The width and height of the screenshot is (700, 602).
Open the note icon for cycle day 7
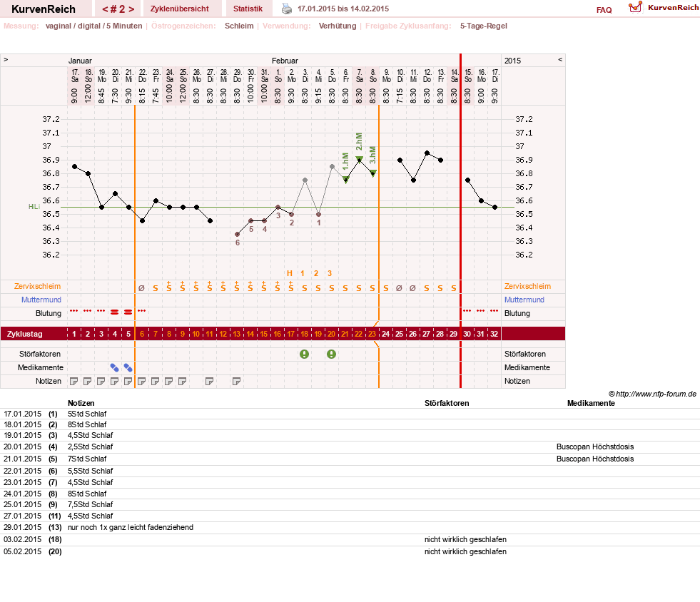(156, 381)
